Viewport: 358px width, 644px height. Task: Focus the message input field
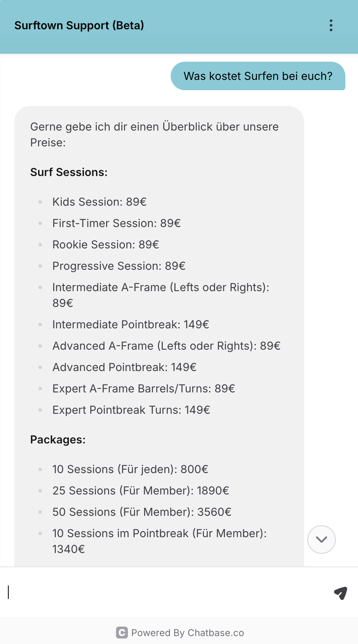(x=166, y=592)
